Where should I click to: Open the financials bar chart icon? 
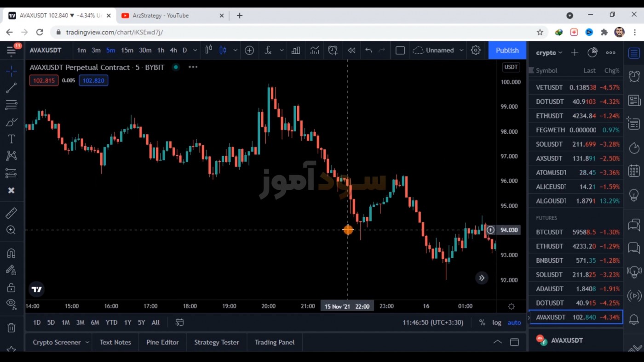pos(296,50)
